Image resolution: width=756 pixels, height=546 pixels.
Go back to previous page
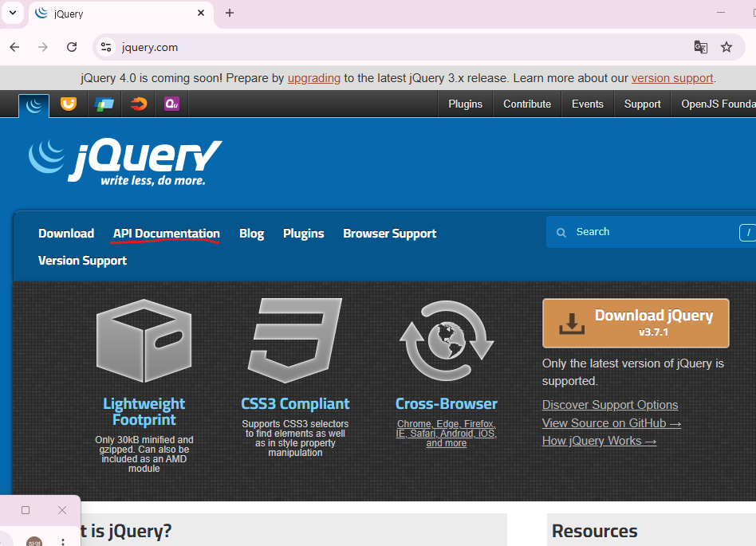pyautogui.click(x=14, y=47)
